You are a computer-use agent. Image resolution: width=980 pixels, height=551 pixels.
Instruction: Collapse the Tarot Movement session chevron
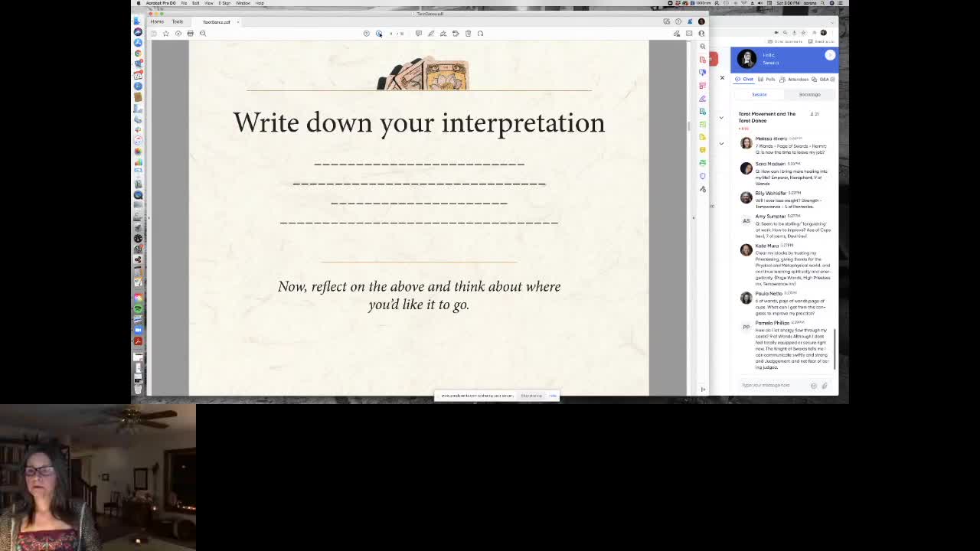pos(720,118)
